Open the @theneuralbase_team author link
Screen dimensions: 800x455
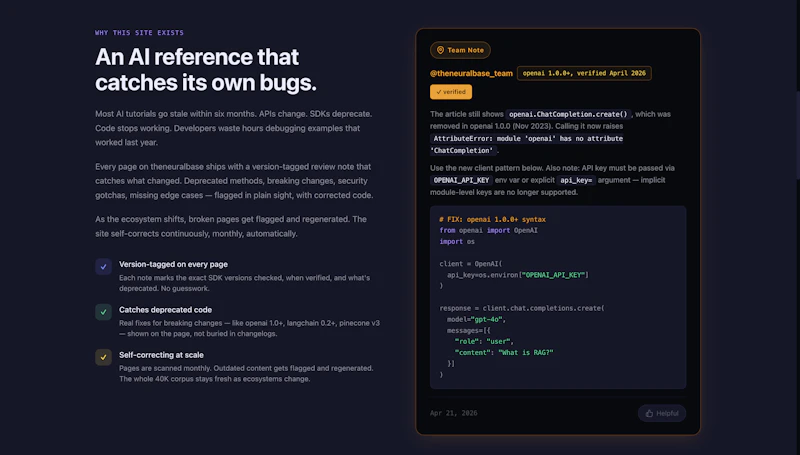click(x=471, y=73)
